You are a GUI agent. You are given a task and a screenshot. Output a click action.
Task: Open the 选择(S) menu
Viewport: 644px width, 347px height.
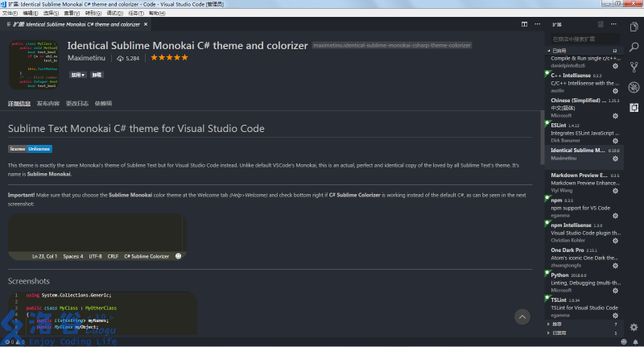51,13
